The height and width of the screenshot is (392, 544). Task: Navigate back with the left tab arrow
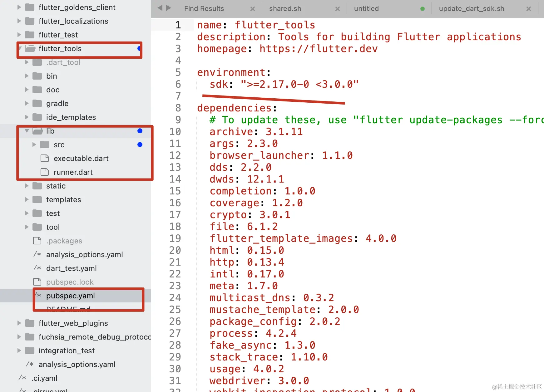160,8
